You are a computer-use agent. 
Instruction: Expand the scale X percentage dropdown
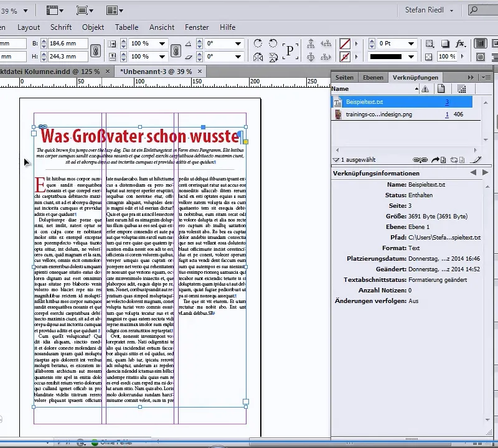click(x=162, y=44)
